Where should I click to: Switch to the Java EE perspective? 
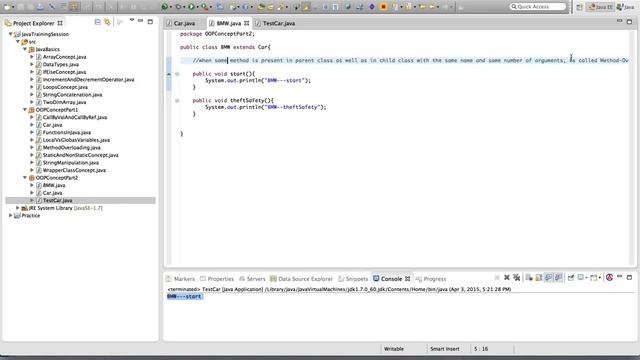click(x=600, y=7)
